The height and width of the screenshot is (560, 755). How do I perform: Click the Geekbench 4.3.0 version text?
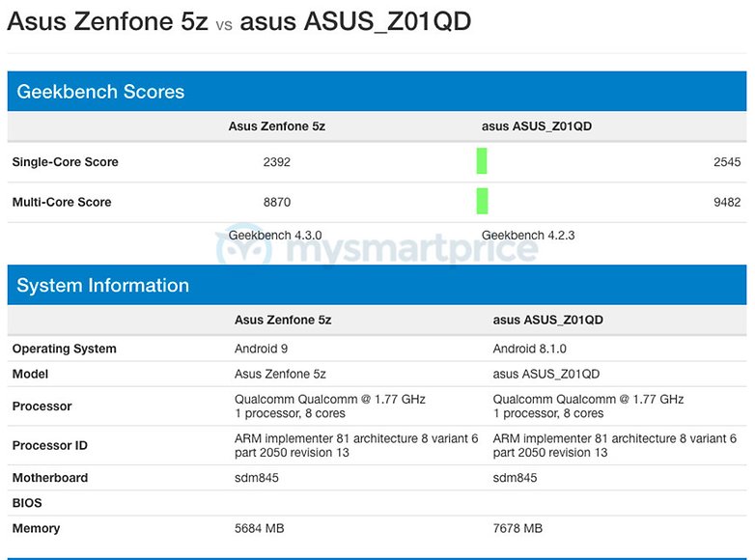[275, 235]
